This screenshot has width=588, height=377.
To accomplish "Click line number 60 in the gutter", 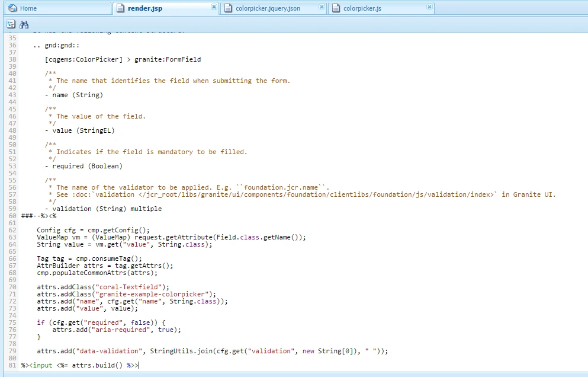I will coord(12,216).
